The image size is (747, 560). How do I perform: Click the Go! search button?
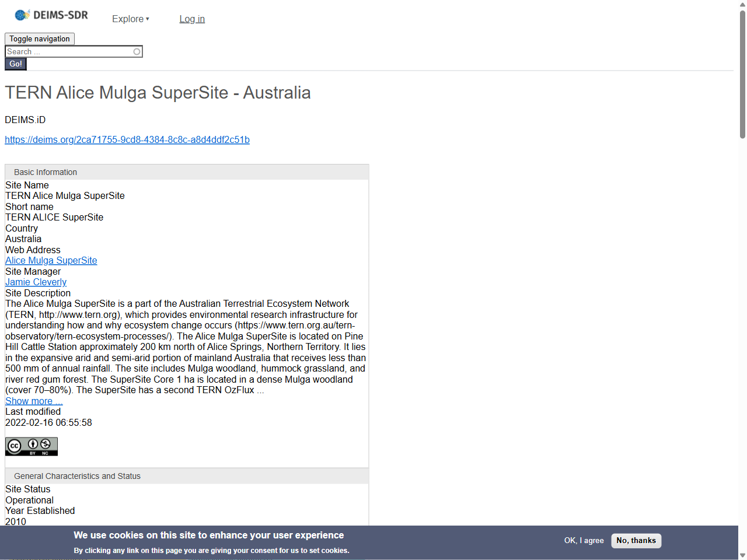click(16, 64)
